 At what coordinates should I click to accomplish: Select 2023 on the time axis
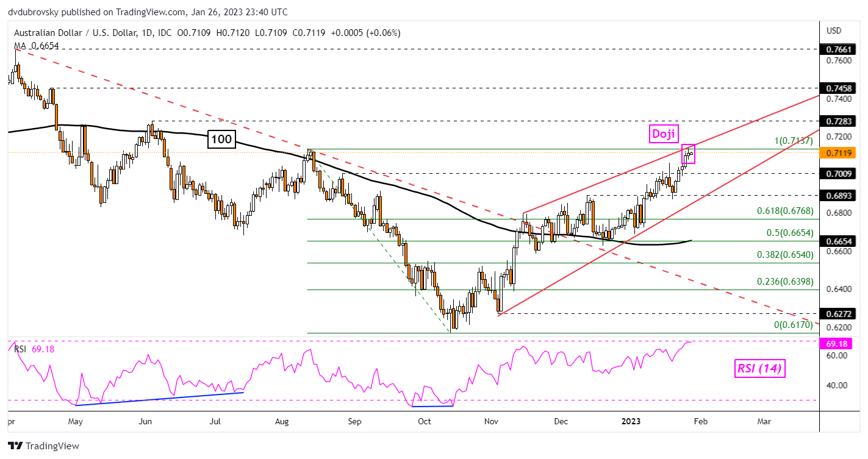pyautogui.click(x=631, y=421)
